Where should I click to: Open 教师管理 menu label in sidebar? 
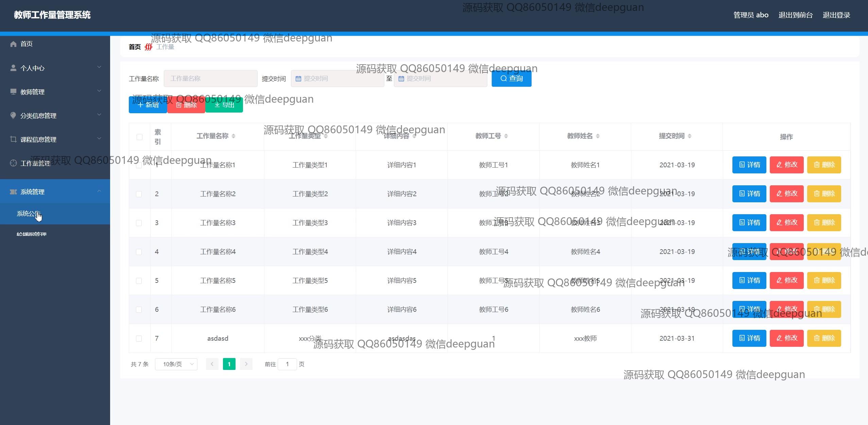32,92
